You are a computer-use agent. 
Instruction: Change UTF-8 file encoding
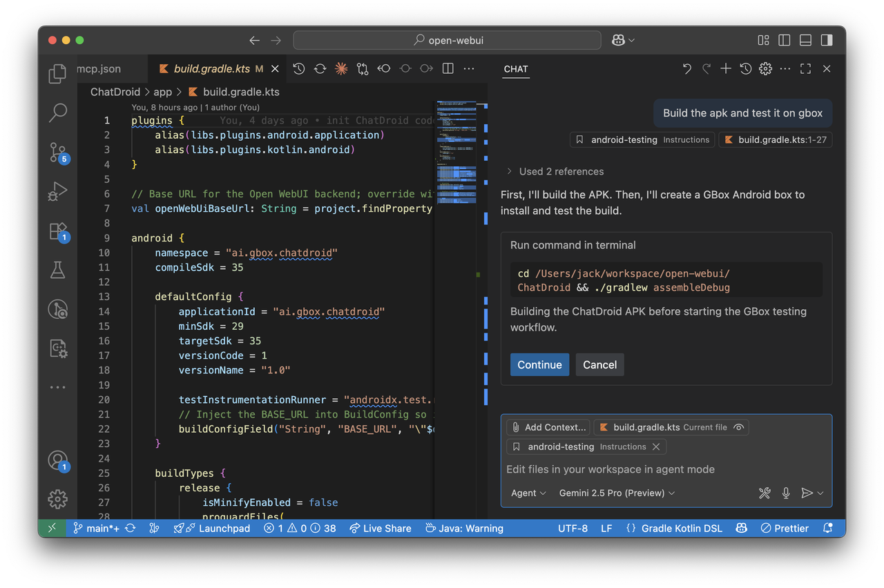click(x=573, y=528)
